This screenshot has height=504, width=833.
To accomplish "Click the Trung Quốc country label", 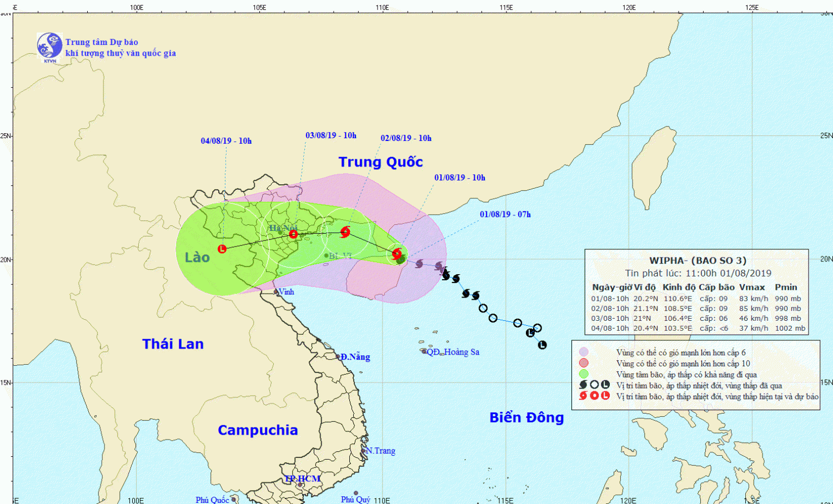I will 381,162.
